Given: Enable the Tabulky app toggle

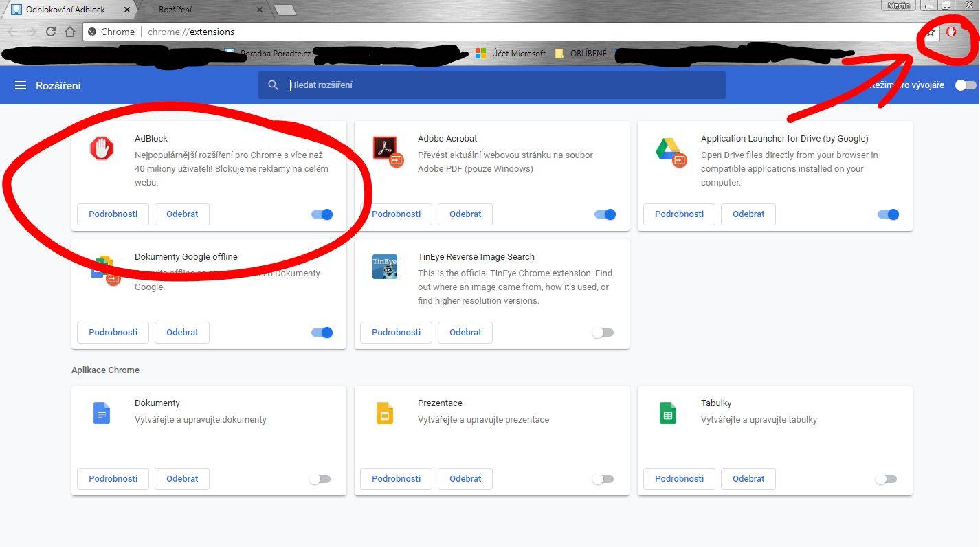Looking at the screenshot, I should (x=886, y=479).
